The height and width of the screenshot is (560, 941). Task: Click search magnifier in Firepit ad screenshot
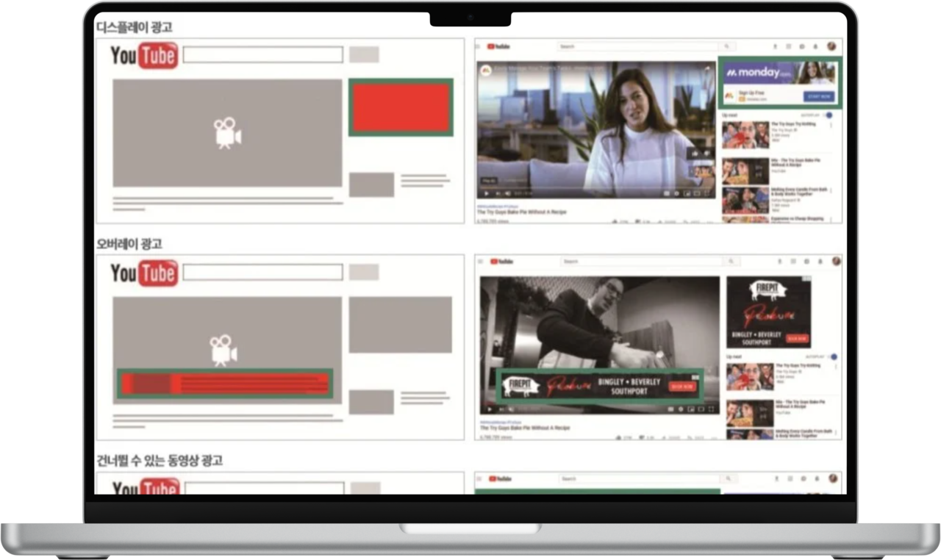(731, 262)
